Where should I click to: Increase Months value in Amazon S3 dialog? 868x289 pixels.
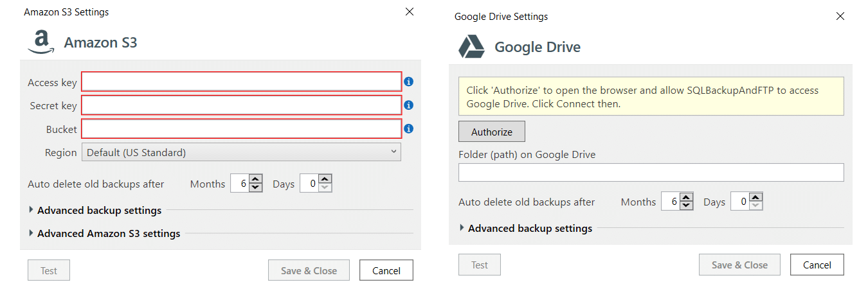(255, 180)
